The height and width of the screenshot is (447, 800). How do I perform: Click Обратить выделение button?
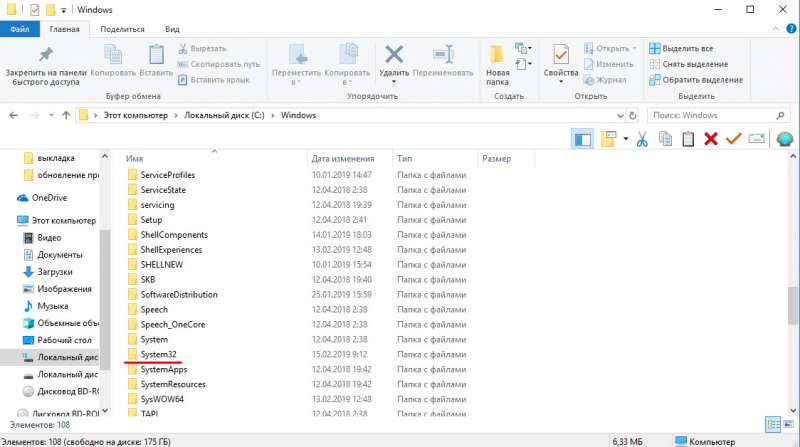[696, 80]
